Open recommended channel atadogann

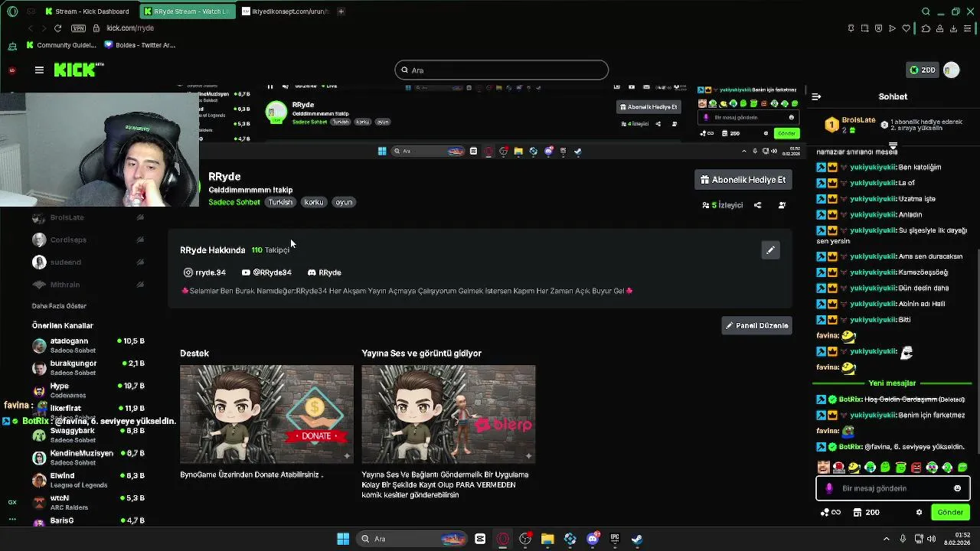click(x=88, y=345)
